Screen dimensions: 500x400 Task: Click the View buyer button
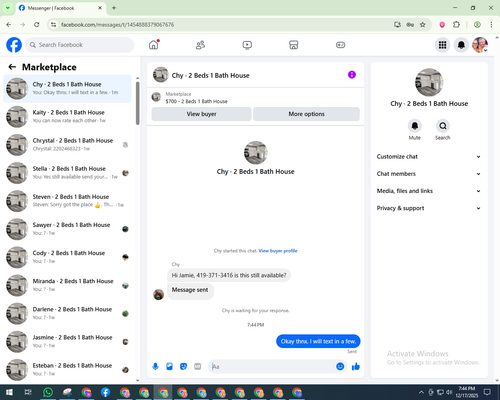coord(201,114)
